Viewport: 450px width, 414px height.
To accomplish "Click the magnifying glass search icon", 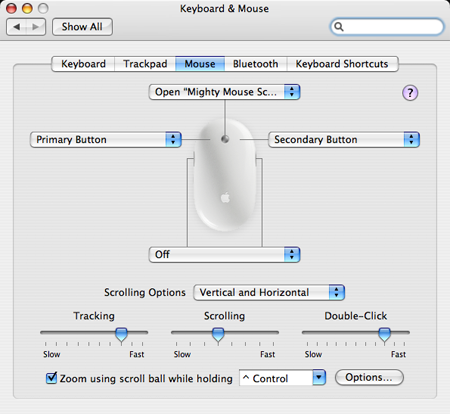I will (339, 27).
